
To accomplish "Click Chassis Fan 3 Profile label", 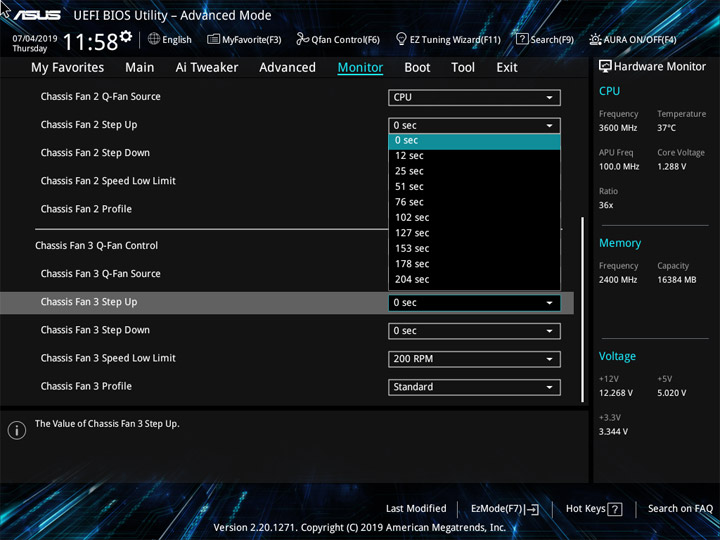I will (x=86, y=386).
